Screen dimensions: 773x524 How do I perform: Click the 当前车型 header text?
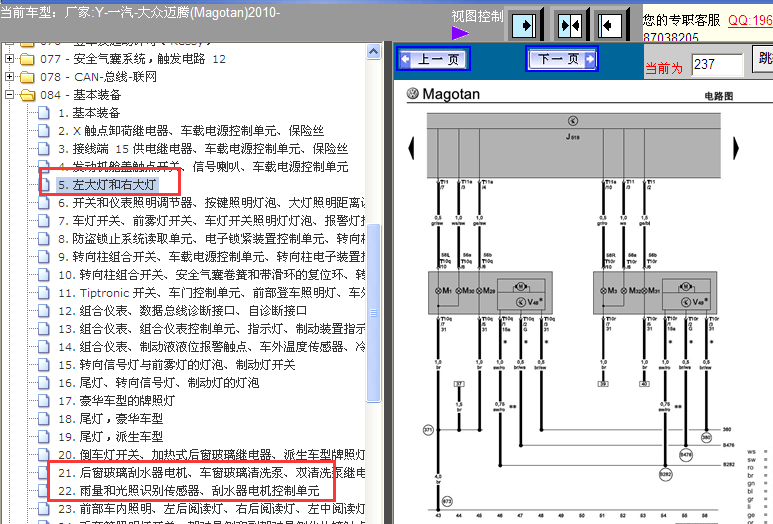tap(140, 12)
